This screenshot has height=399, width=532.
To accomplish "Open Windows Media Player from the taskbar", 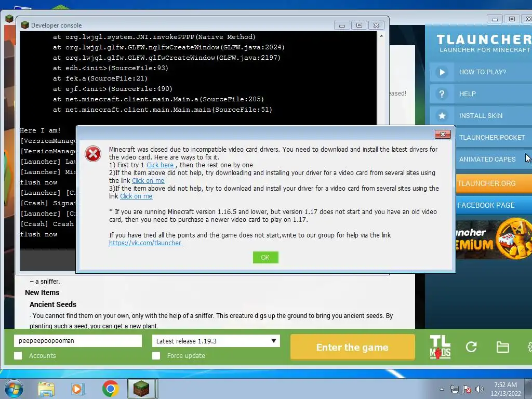I will [x=78, y=389].
